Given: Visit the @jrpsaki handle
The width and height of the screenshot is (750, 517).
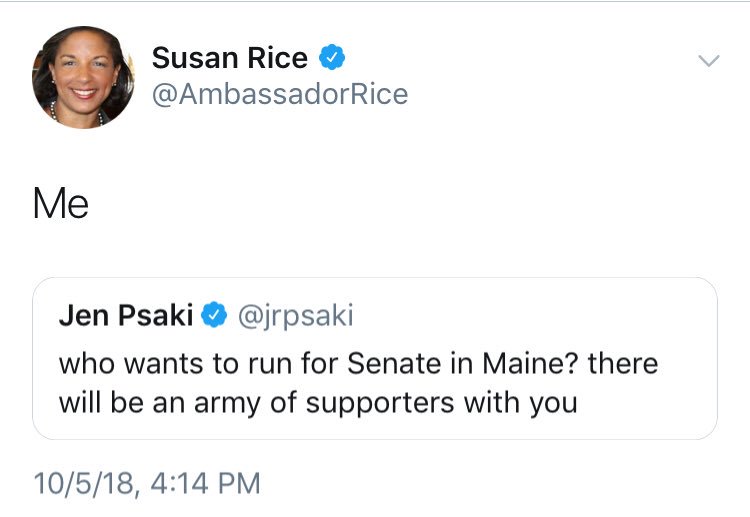Looking at the screenshot, I should (296, 316).
